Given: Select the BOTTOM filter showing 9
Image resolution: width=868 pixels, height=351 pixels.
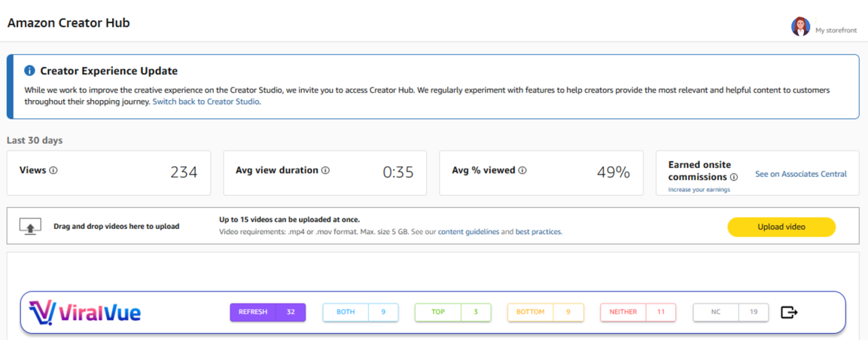Looking at the screenshot, I should point(545,313).
